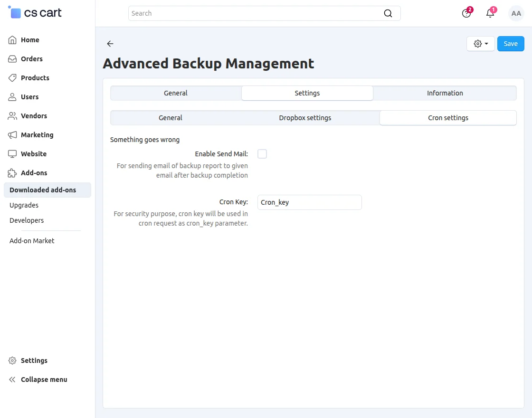
Task: Select Downloaded add-ons submenu
Action: (x=47, y=190)
